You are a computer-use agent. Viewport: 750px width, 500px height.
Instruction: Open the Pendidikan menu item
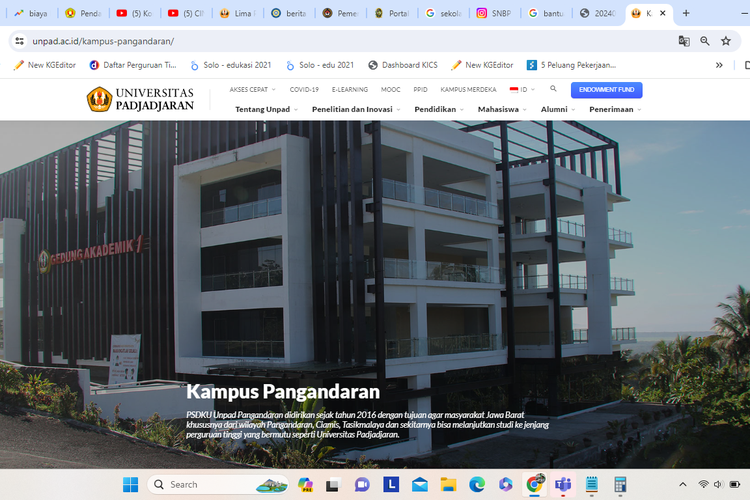(x=439, y=109)
